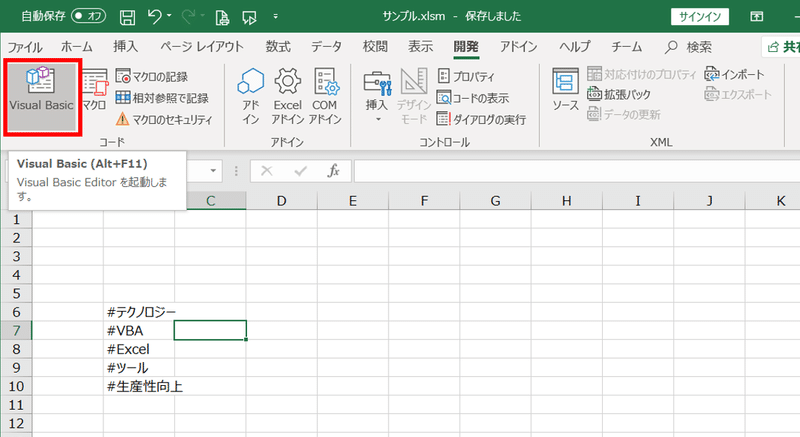800x437 pixels.
Task: Click the Redo arrow in the quick access toolbar
Action: (188, 16)
